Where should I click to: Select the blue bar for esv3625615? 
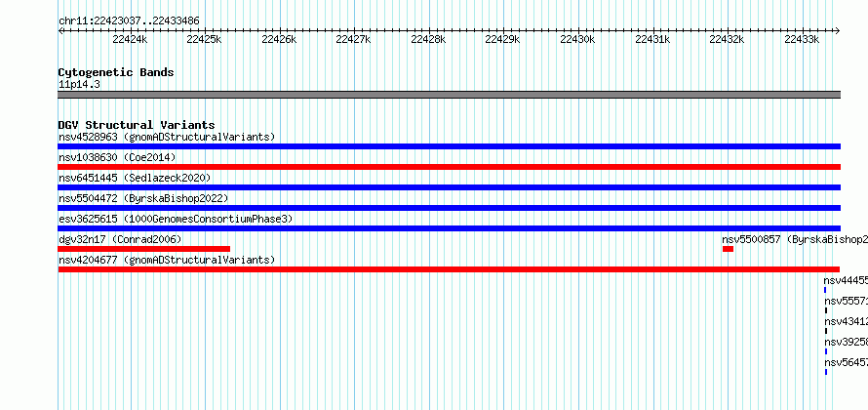click(x=449, y=228)
